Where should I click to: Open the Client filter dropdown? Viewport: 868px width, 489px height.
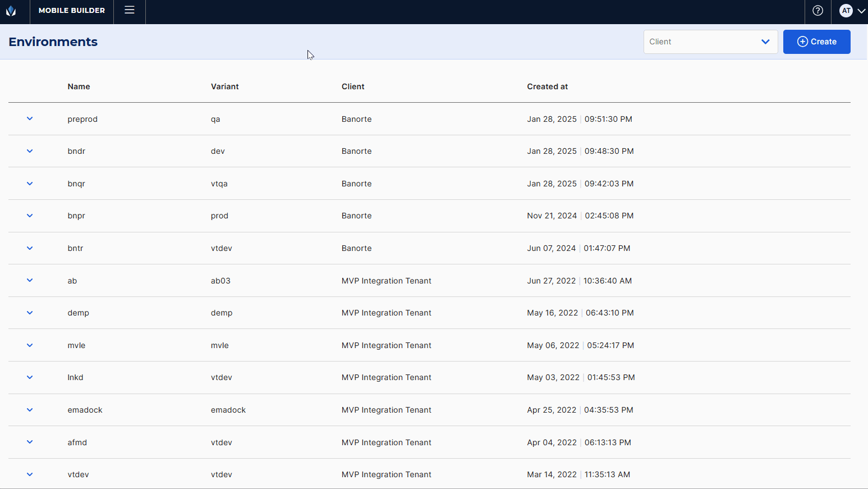click(x=710, y=42)
